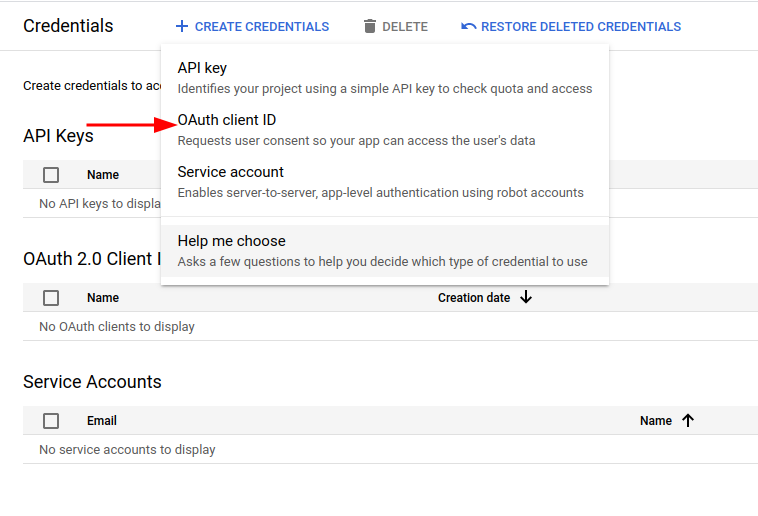Click the Name up arrow sort icon
The width and height of the screenshot is (758, 516).
point(688,420)
